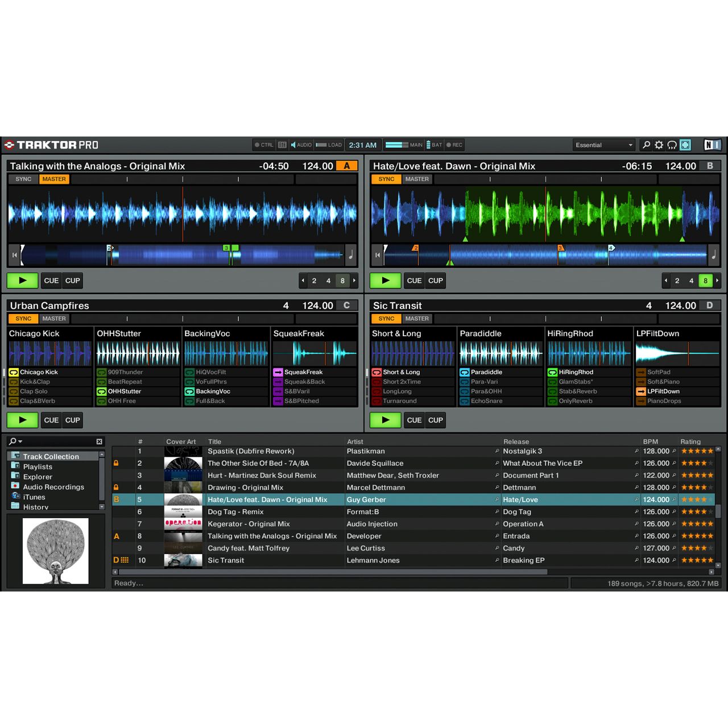This screenshot has width=728, height=728.
Task: Toggle SYNC on Deck B
Action: (x=386, y=179)
